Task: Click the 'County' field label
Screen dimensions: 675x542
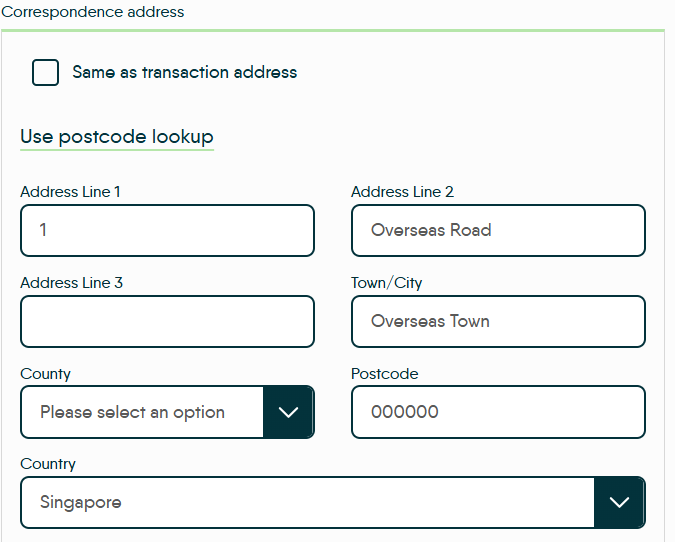Action: point(45,374)
